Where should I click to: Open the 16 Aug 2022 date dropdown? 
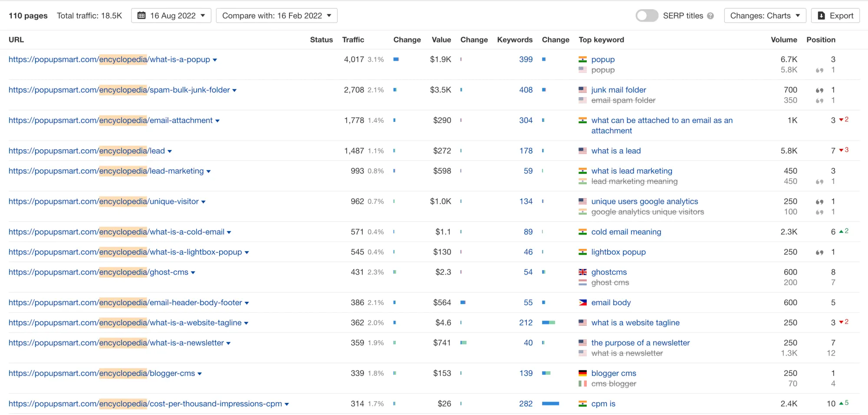pos(171,16)
